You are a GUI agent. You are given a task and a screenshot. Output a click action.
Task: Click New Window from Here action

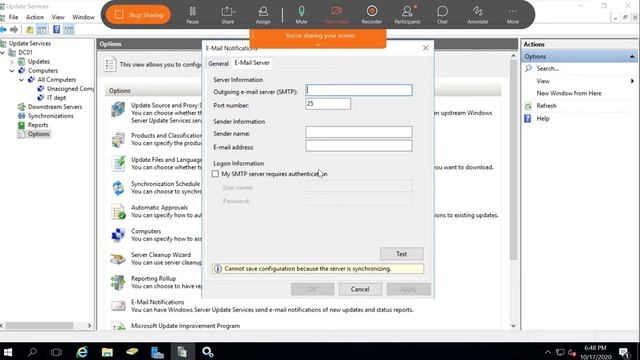569,93
